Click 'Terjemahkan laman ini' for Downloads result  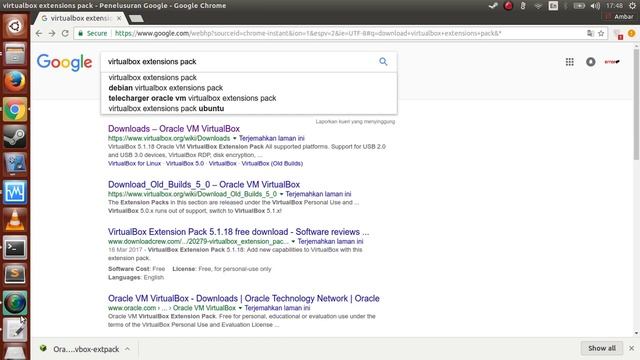point(271,138)
